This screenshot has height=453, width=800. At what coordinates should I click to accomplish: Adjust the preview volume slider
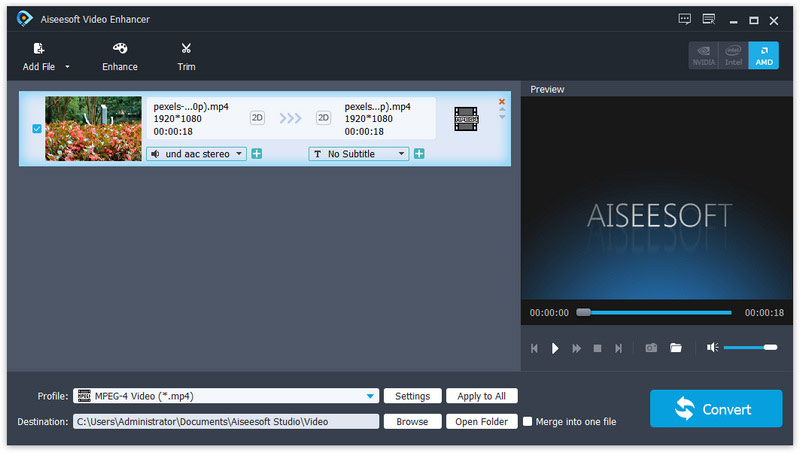pos(750,348)
